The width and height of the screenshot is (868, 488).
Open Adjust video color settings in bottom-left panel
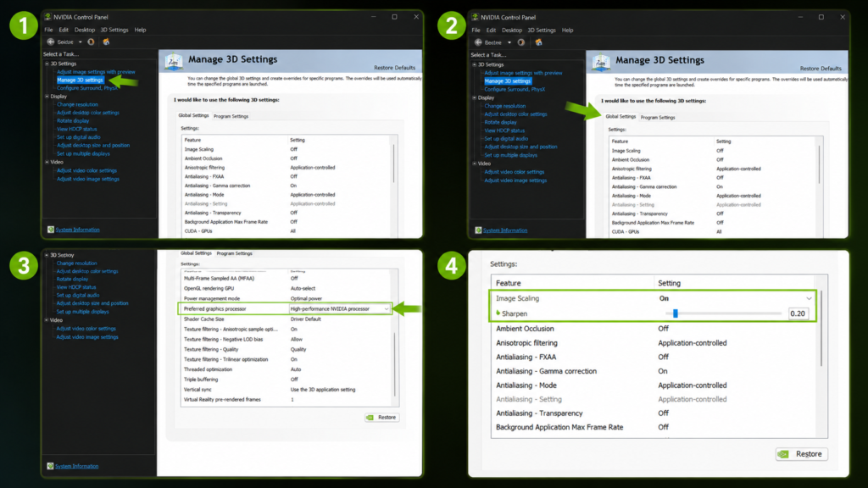coord(86,329)
